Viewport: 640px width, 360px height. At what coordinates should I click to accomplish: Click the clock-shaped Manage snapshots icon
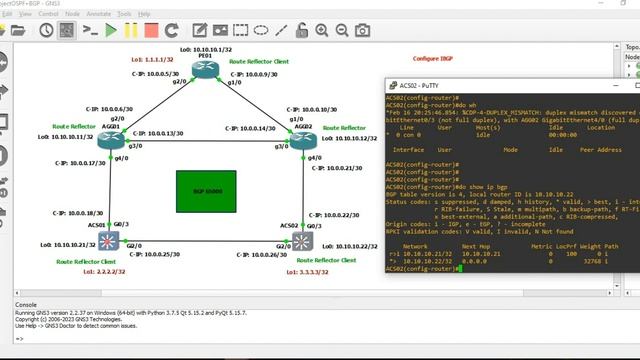click(46, 30)
